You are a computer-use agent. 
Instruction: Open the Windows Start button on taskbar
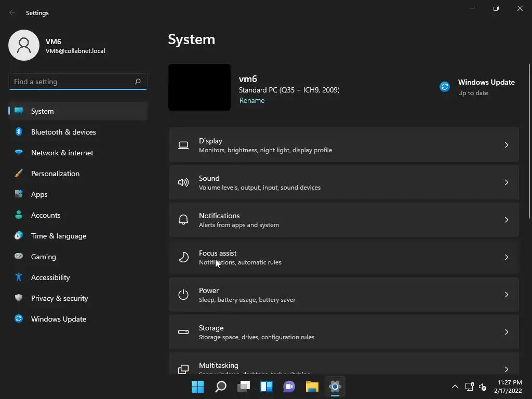197,387
